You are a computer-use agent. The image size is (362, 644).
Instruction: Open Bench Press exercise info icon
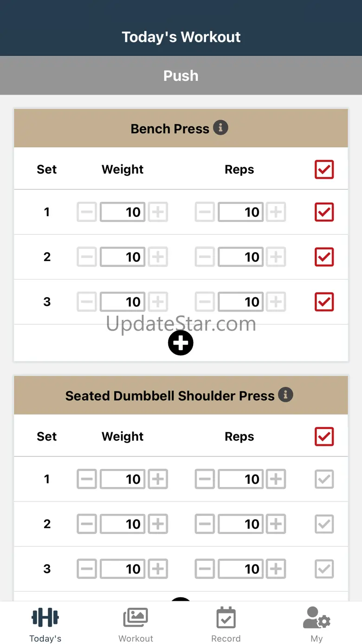point(220,128)
